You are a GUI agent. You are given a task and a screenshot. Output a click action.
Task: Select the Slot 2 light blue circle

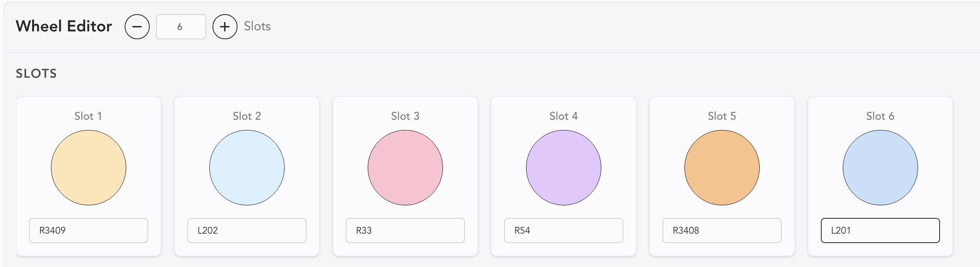[247, 168]
